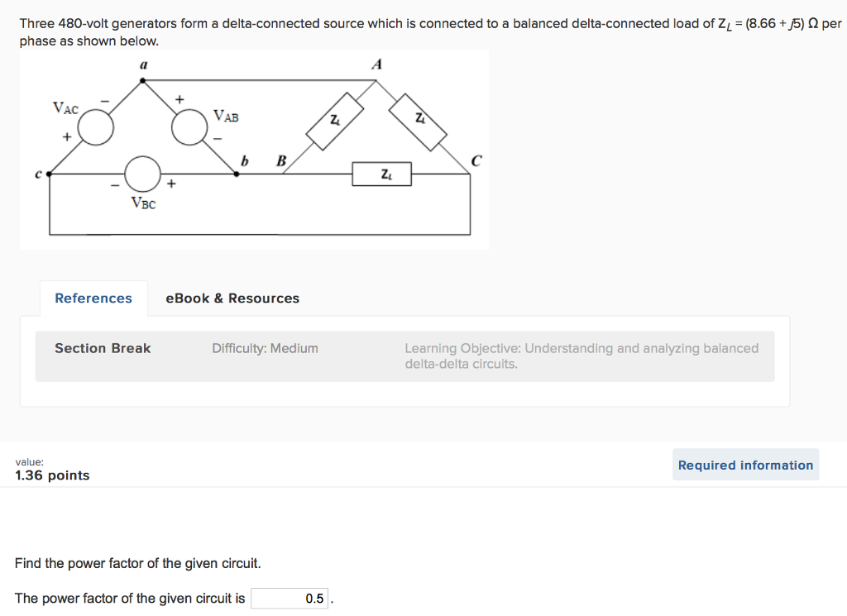The image size is (847, 616).
Task: Click the VAB generator symbol
Action: coord(189,127)
